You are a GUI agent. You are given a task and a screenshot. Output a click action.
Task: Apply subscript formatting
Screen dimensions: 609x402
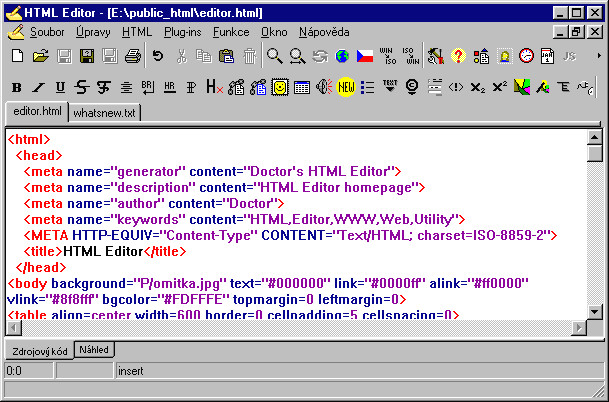[x=477, y=87]
